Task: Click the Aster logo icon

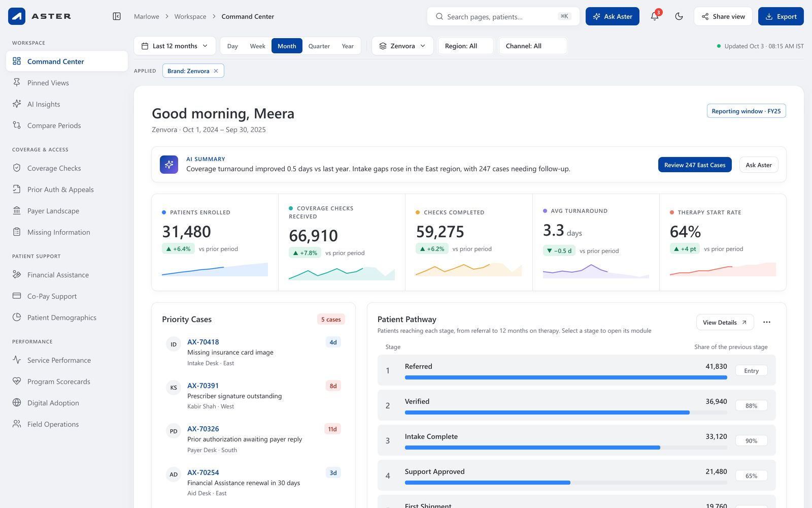Action: (17, 16)
